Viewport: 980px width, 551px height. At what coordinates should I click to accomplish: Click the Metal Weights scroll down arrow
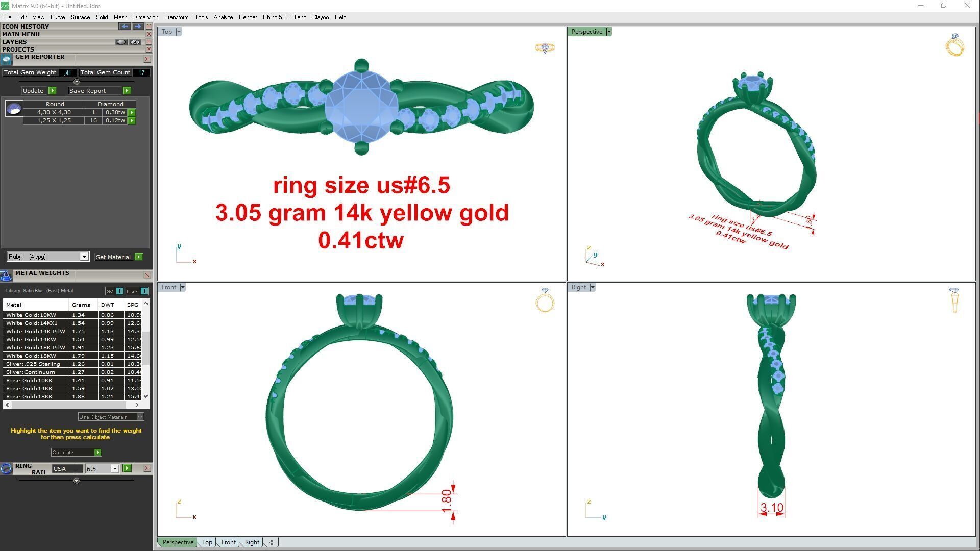[x=146, y=396]
